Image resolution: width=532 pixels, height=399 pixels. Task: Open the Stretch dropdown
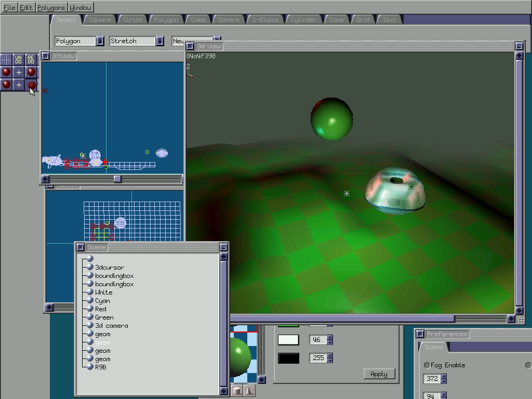tap(160, 41)
